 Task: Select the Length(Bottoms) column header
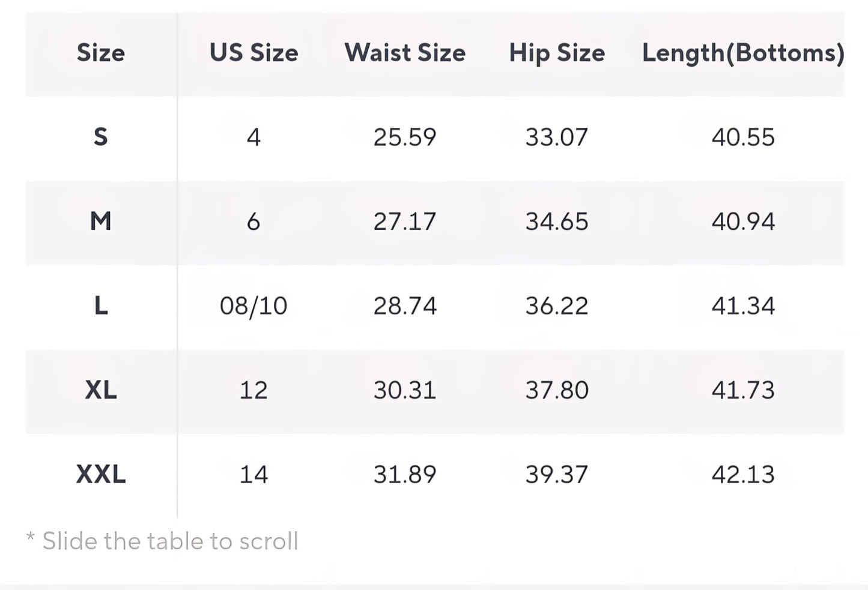743,53
